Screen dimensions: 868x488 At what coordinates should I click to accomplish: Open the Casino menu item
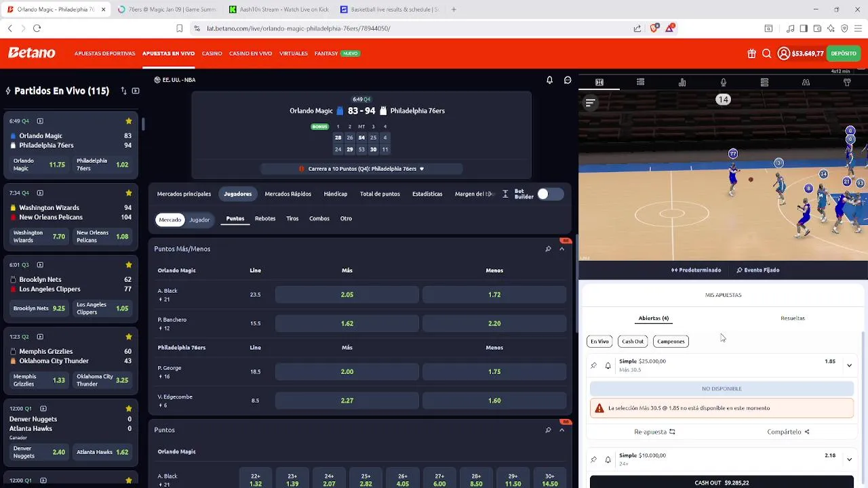pos(212,54)
